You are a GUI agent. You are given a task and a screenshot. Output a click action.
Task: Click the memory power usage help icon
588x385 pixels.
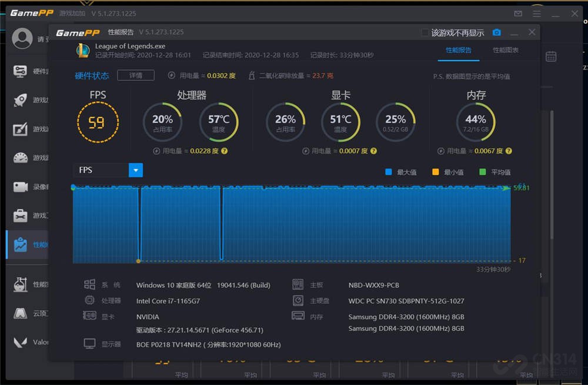coord(509,151)
